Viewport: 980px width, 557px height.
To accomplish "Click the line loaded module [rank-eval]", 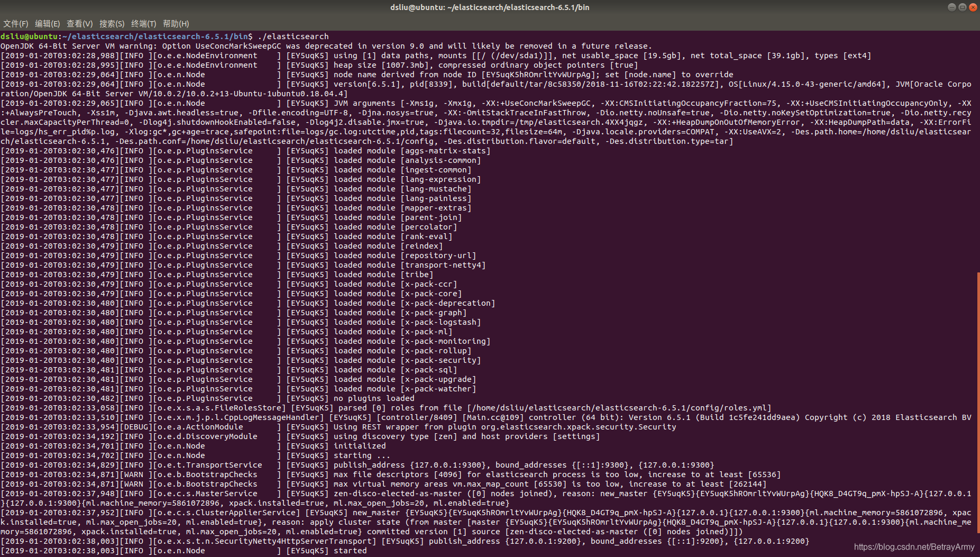I will tap(227, 236).
